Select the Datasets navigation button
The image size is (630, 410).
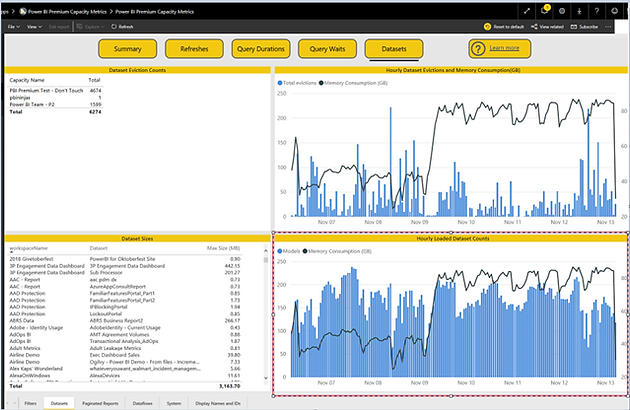(x=394, y=49)
